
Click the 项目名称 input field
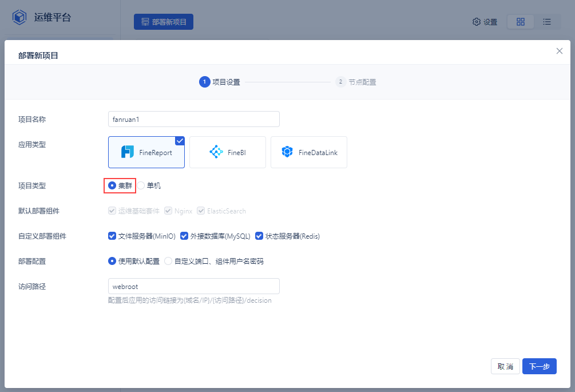click(x=193, y=119)
